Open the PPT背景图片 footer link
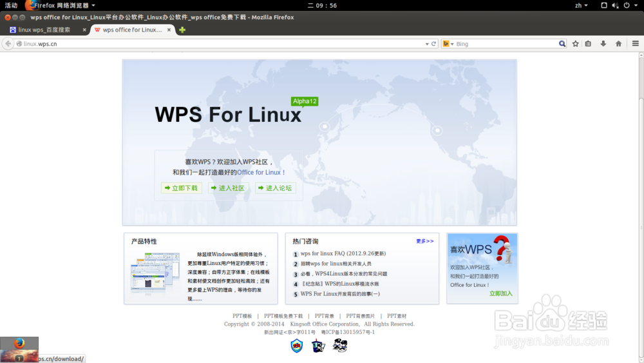 (361, 316)
